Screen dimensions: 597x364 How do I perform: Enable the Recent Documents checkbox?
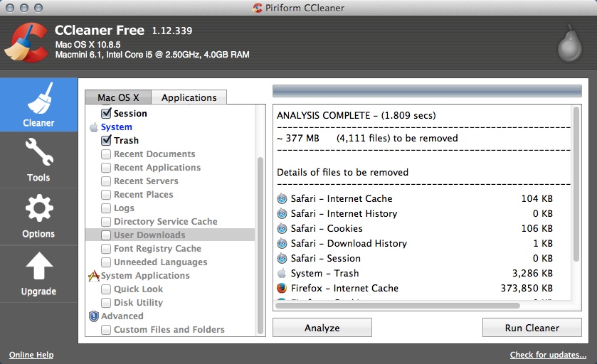coord(106,154)
